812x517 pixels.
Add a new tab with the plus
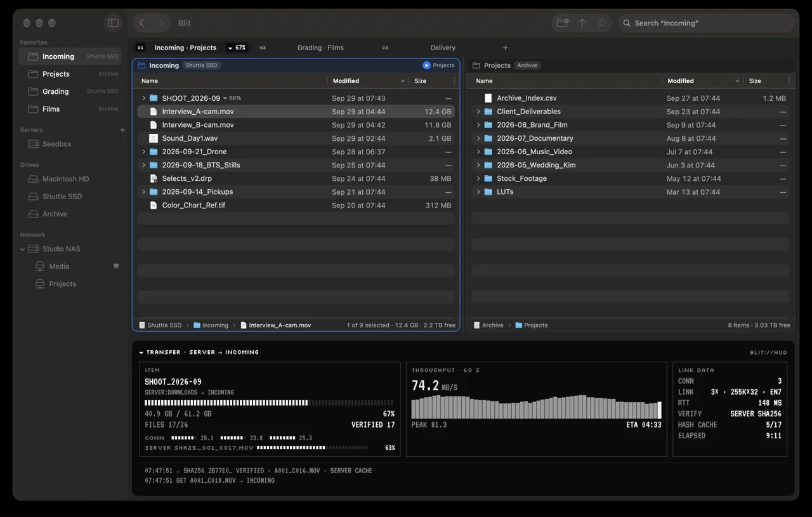point(506,48)
